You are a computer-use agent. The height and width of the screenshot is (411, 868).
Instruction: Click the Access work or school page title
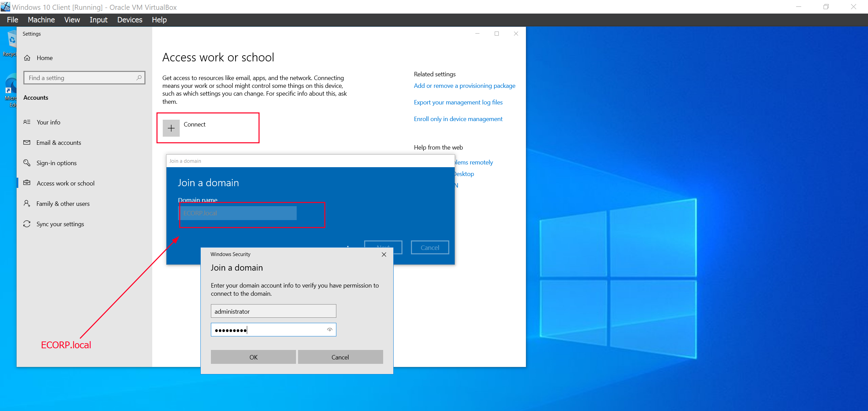[218, 57]
